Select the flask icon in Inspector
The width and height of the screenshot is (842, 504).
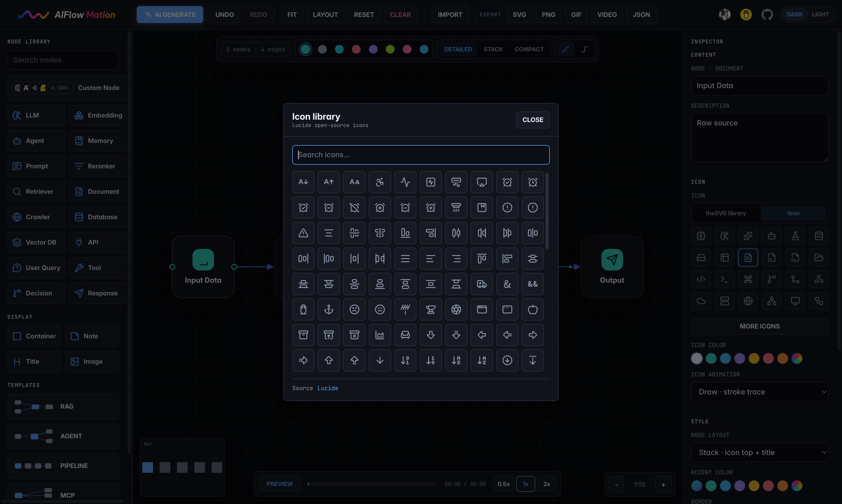[x=795, y=236]
